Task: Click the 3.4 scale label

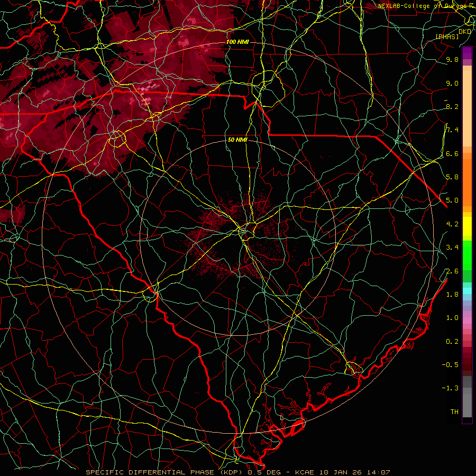Action: [x=452, y=248]
